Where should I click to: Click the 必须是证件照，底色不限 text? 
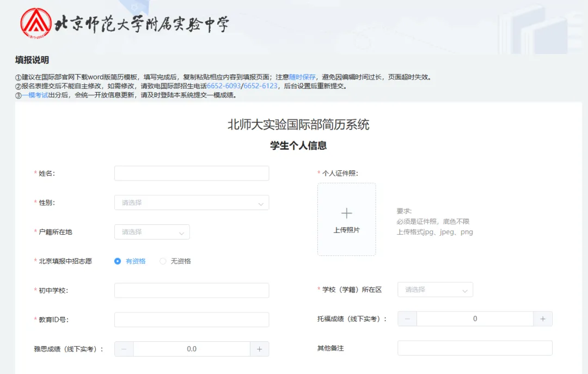(433, 222)
